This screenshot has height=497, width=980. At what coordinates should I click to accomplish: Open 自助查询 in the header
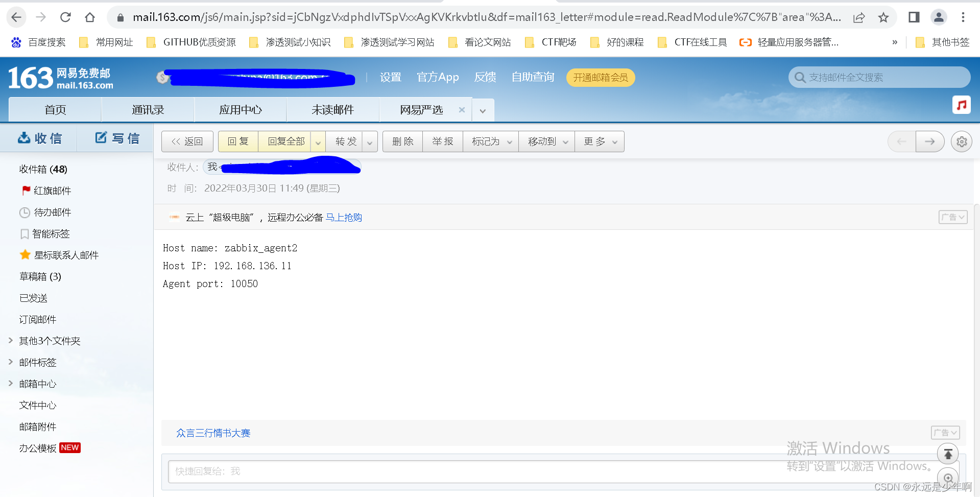(533, 77)
